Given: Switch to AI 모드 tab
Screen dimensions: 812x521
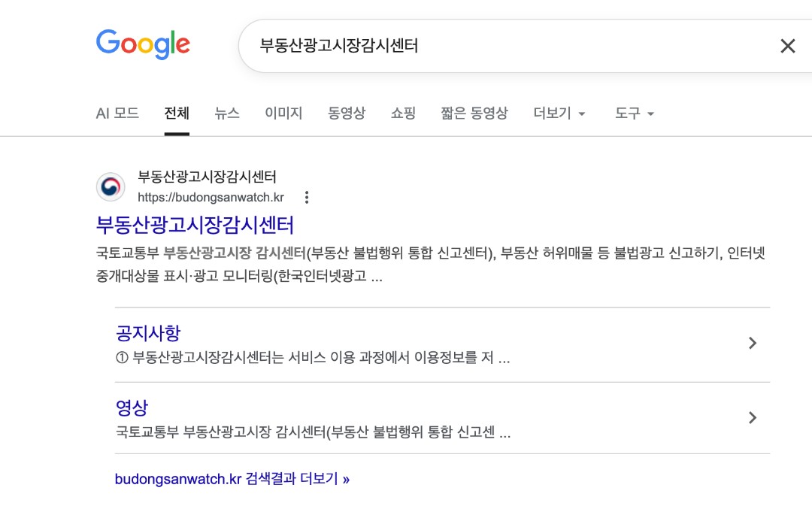Looking at the screenshot, I should click(x=117, y=113).
